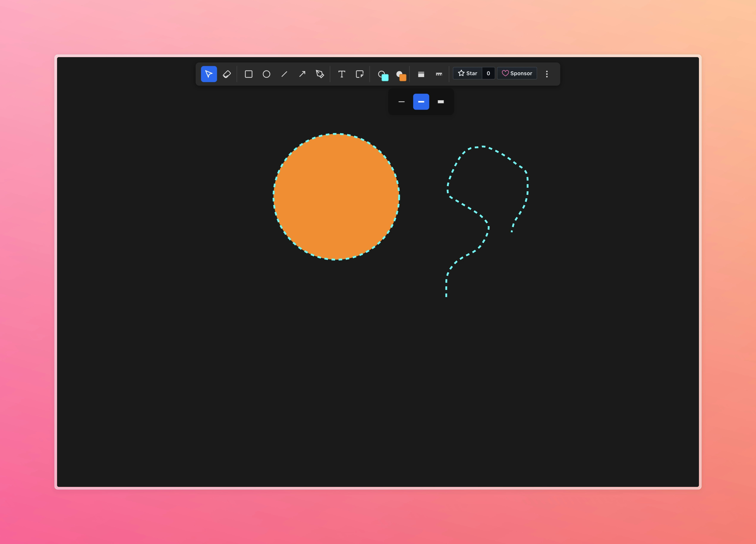Pick the Line drawing tool
756x544 pixels.
tap(284, 74)
